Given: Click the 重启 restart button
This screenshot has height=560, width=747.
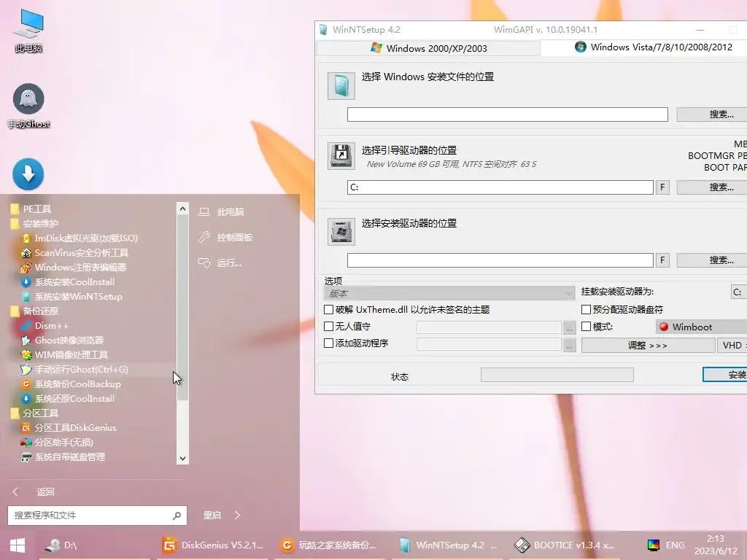Looking at the screenshot, I should click(212, 516).
